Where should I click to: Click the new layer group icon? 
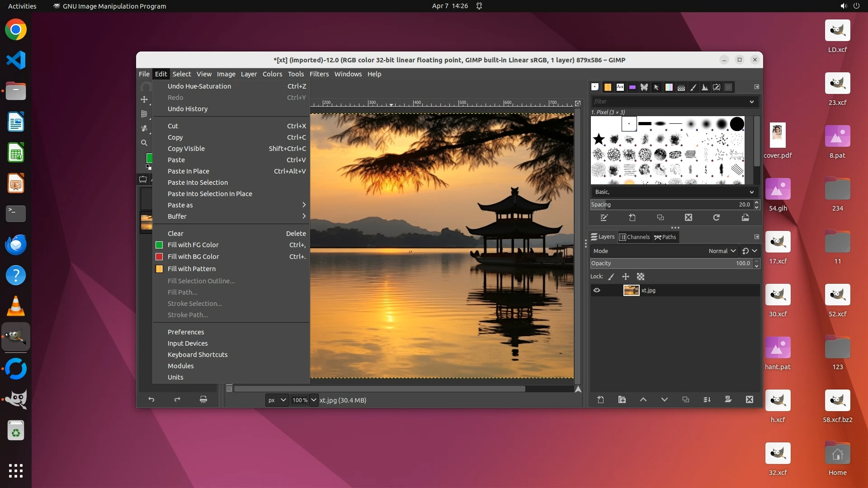pyautogui.click(x=622, y=399)
